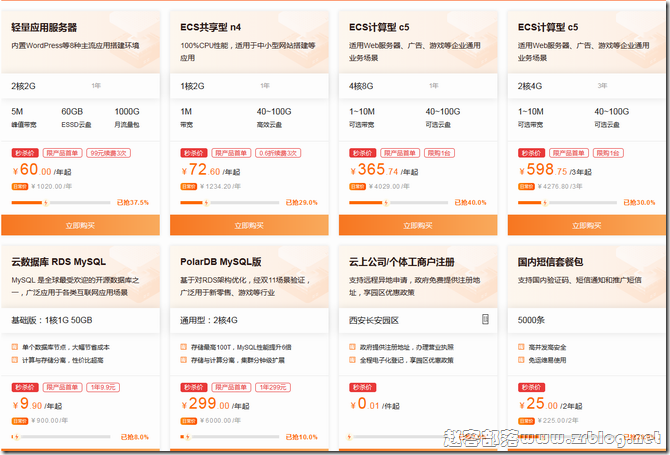Select the 2核4G 3年 spec option
Screen dimensions: 670x455
click(587, 86)
